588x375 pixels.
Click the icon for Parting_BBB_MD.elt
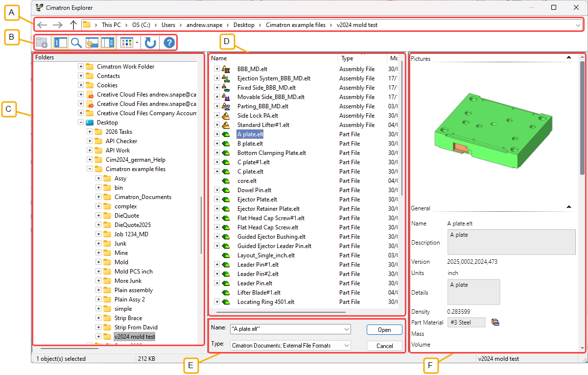(226, 106)
